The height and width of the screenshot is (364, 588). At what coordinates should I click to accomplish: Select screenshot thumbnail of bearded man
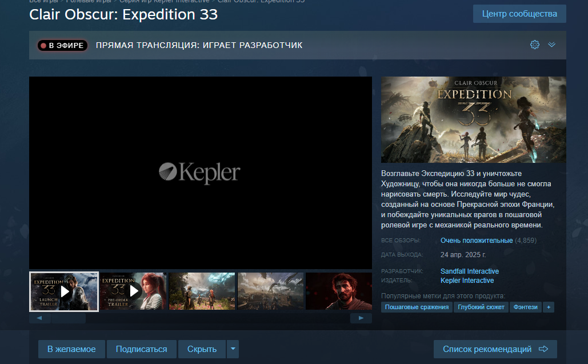[x=339, y=291]
